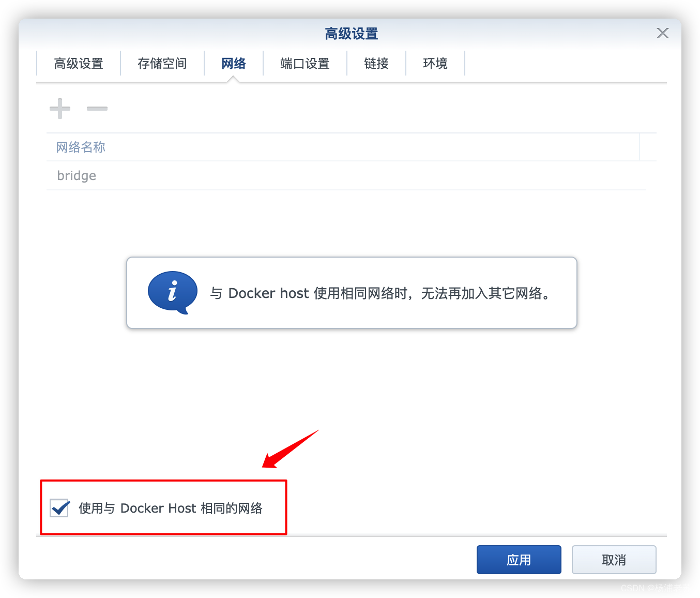
Task: Click the 取消 button
Action: click(614, 560)
